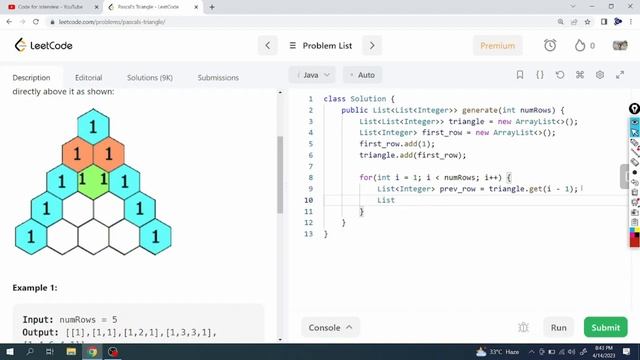Open Task View on taskbar
The height and width of the screenshot is (360, 640).
(x=50, y=351)
